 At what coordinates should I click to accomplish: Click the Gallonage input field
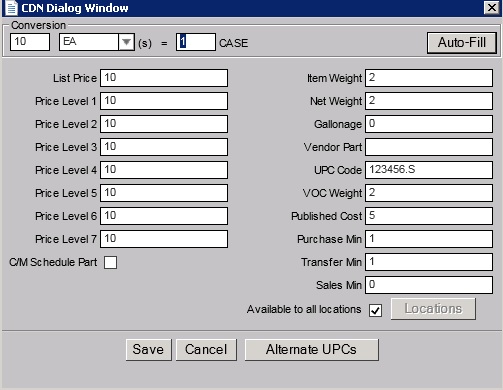pos(429,124)
